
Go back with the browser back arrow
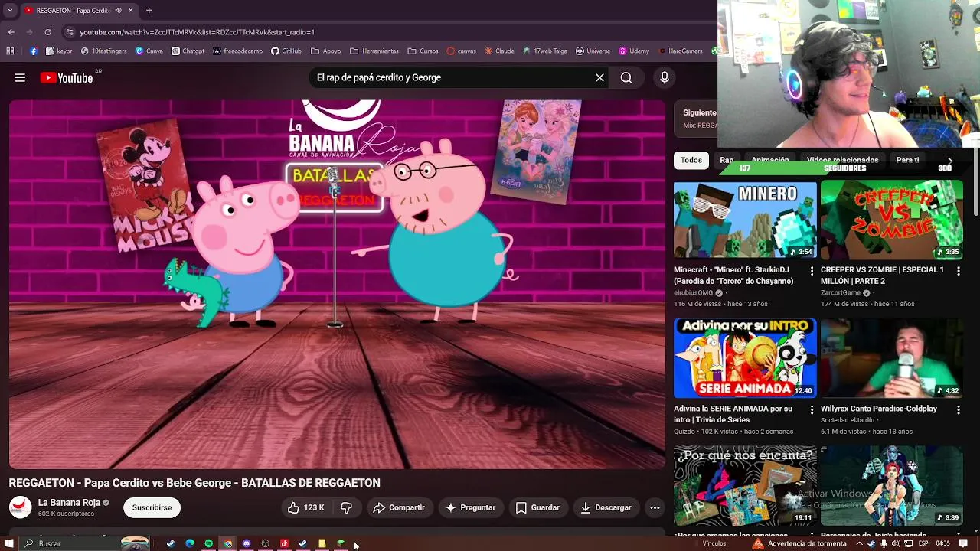tap(11, 32)
